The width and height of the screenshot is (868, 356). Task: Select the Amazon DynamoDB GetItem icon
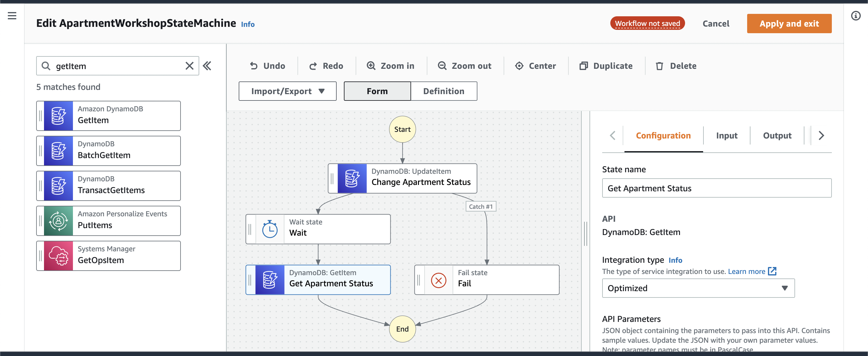(58, 116)
